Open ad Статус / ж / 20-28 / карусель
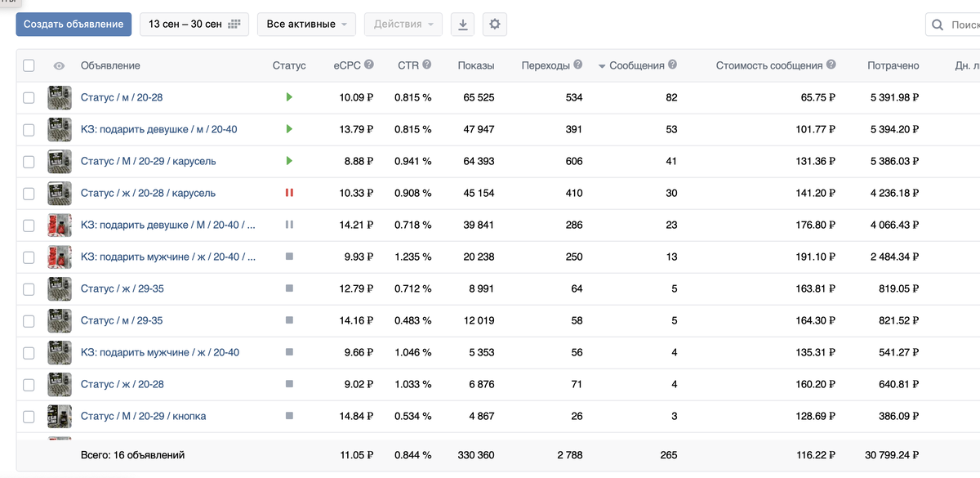Viewport: 980px width, 478px height. [148, 193]
